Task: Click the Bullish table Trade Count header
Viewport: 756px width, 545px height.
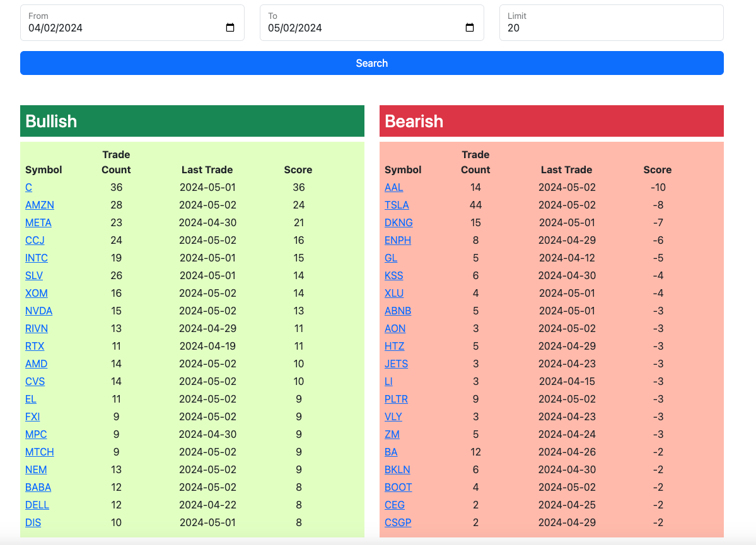Action: point(116,163)
